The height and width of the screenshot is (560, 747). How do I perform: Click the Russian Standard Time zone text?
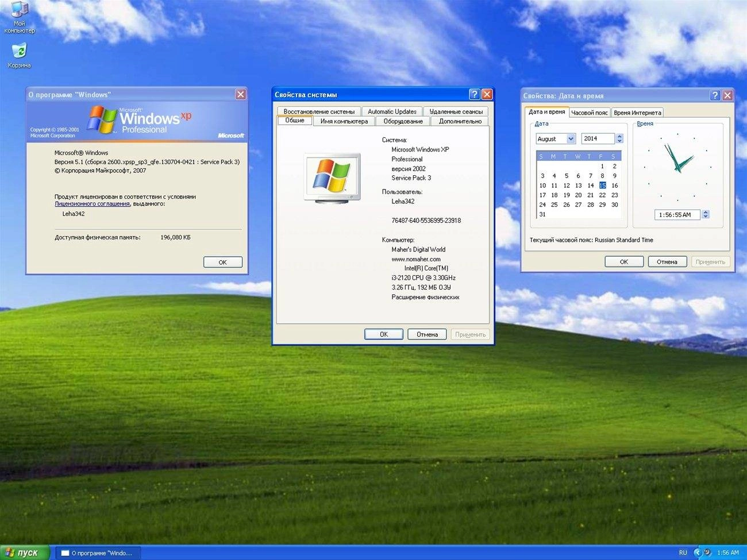point(623,240)
